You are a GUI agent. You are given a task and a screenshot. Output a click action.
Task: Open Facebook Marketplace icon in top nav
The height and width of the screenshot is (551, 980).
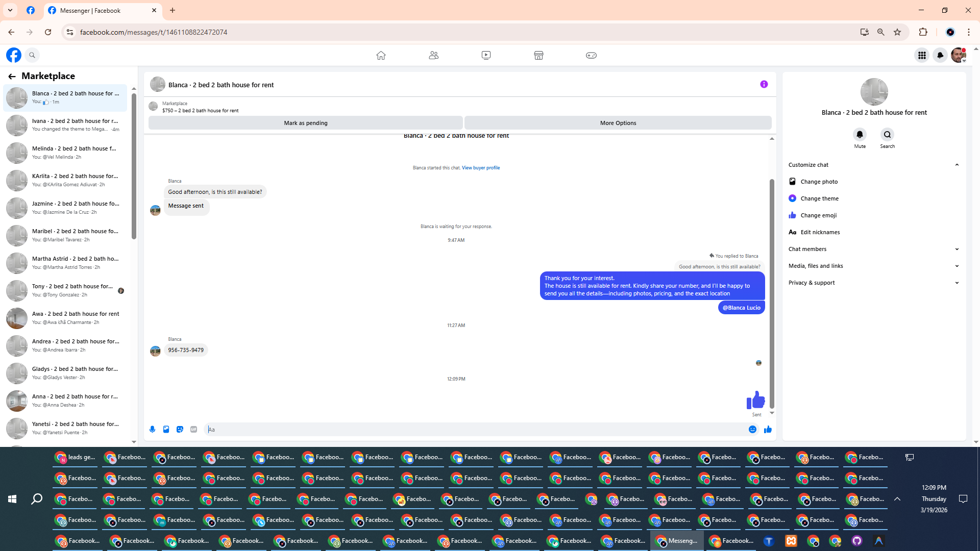(538, 55)
